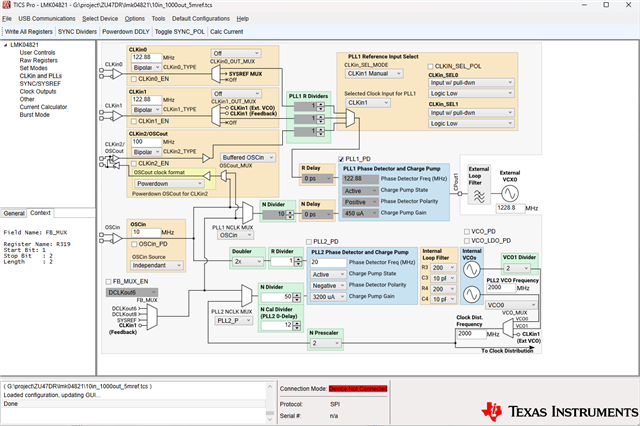This screenshot has width=640, height=426.
Task: Click the OSCin input buffer triangle symbol
Action: [x=117, y=238]
